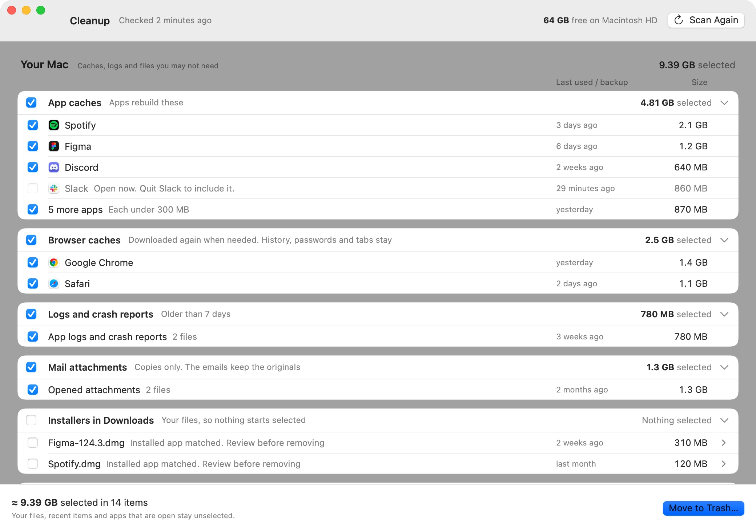Click the '9.39 GB selected' summary text
This screenshot has height=532, width=756.
[697, 65]
